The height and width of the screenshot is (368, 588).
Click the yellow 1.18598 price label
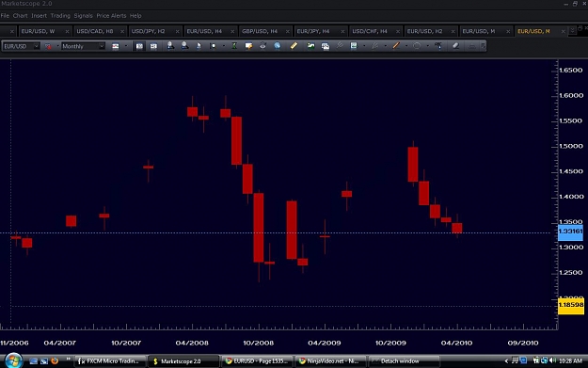pos(571,305)
